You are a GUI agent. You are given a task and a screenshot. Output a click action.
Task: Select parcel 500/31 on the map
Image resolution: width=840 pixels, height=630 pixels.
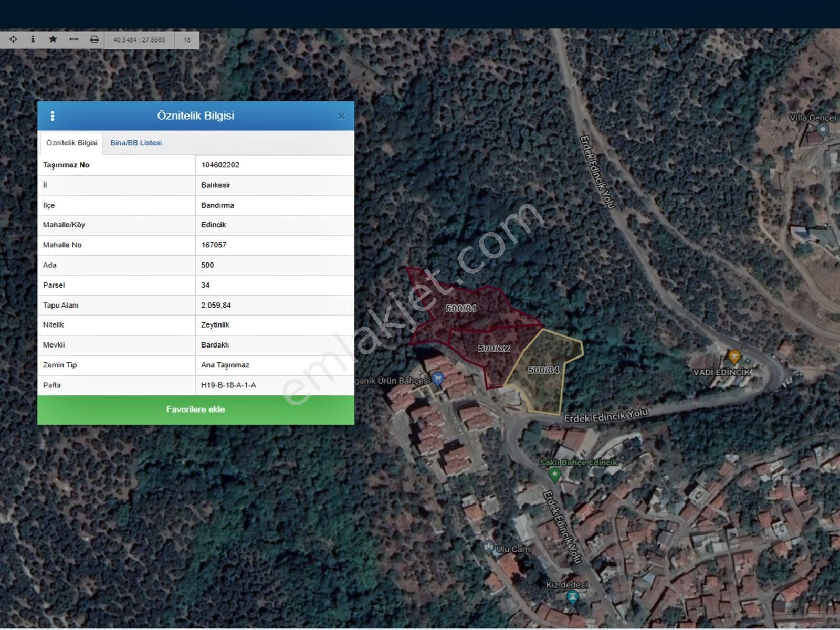click(461, 309)
